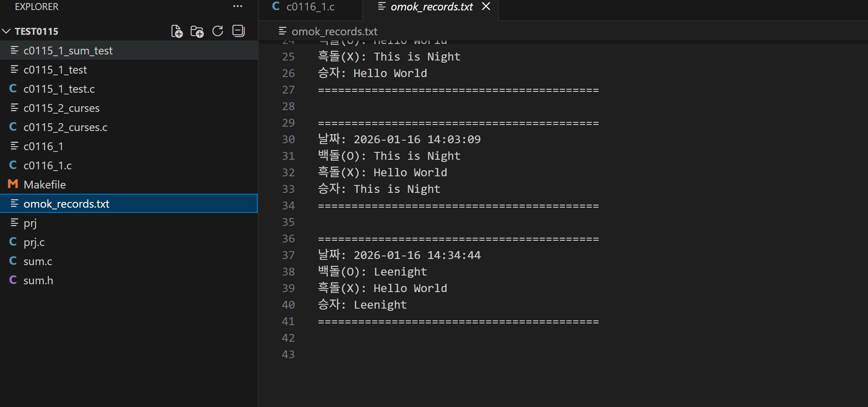
Task: Collapse all folders in Explorer
Action: (239, 31)
